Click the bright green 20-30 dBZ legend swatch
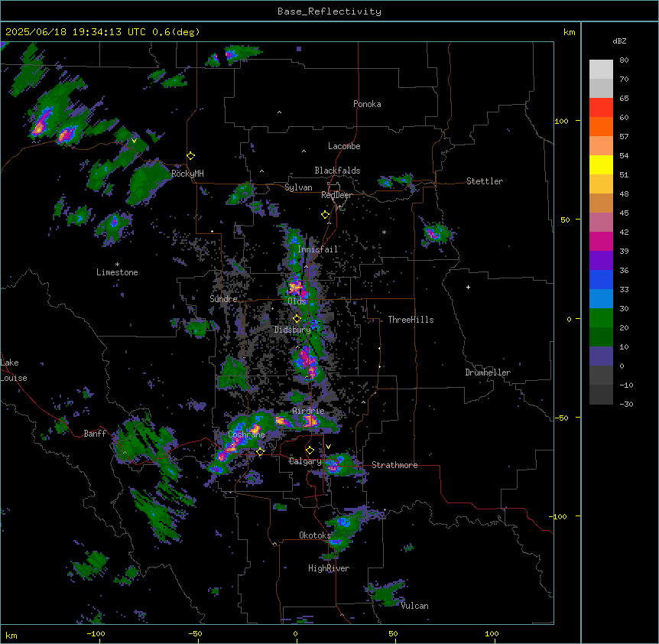This screenshot has height=644, width=659. click(x=601, y=318)
